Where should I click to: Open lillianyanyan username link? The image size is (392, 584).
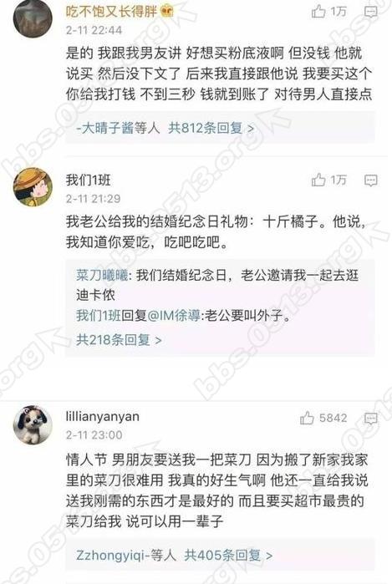pyautogui.click(x=103, y=417)
